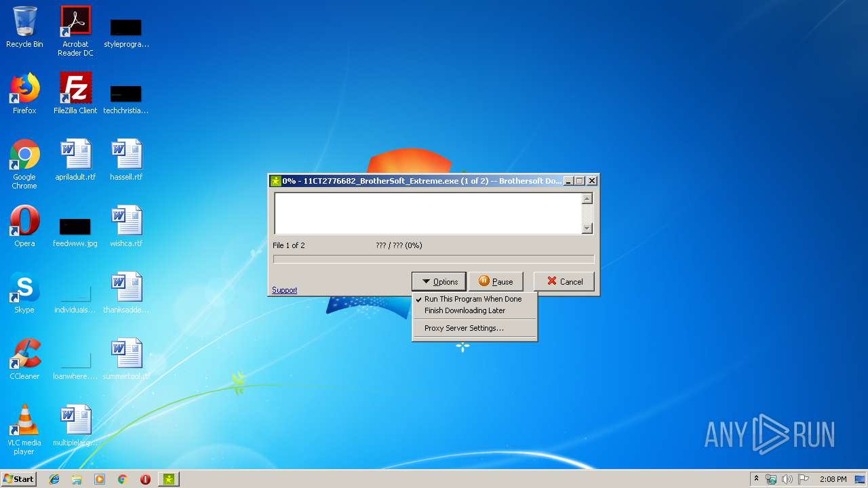This screenshot has width=868, height=488.
Task: Click the volume speaker tray icon
Action: (787, 479)
